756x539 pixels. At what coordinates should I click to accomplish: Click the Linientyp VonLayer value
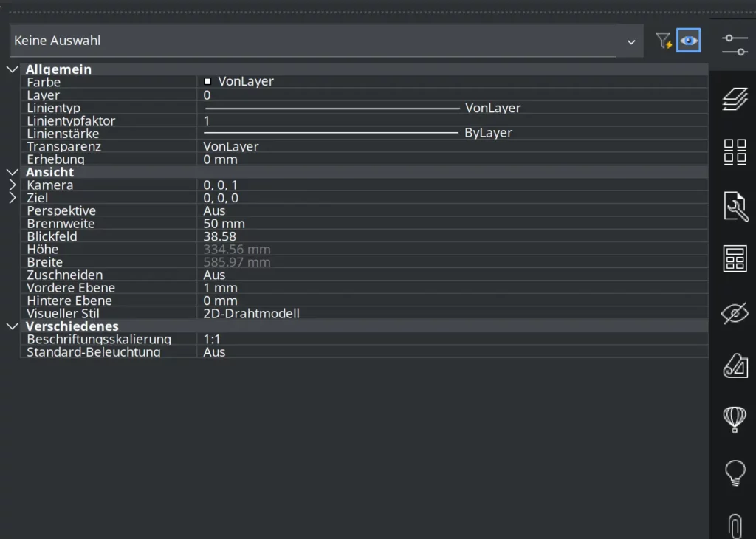(x=453, y=108)
